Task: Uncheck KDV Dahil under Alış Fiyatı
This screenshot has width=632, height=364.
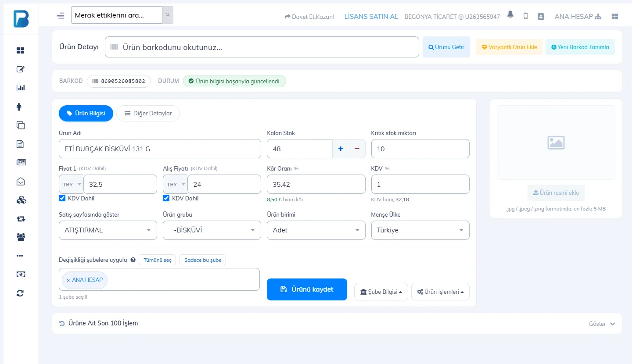Action: (x=166, y=198)
